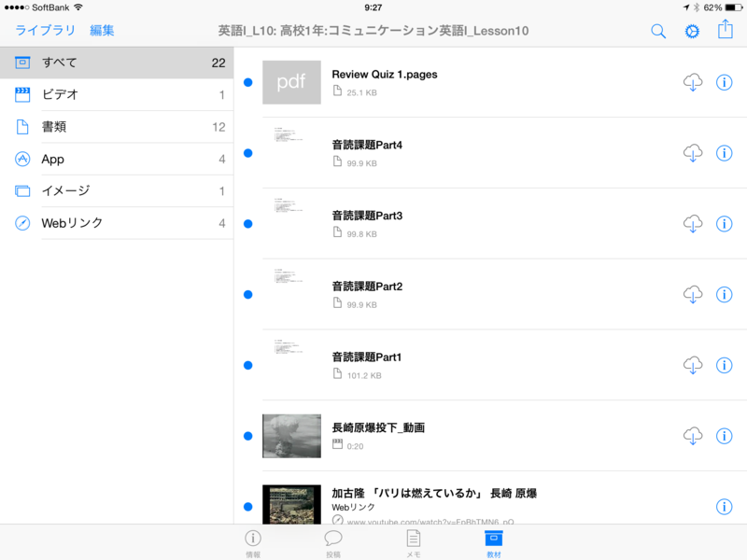Open the 音読課題Part1 title
Screen dimensions: 747x560
[x=366, y=357]
